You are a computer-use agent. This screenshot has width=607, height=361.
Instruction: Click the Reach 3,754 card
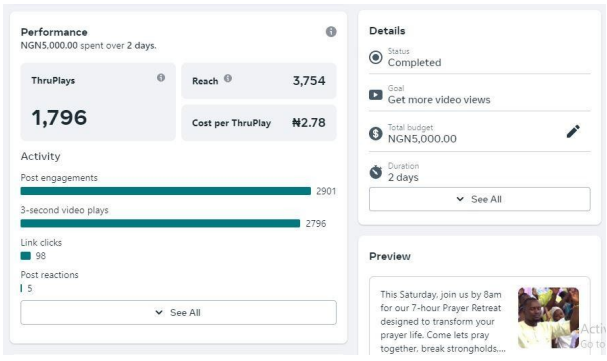259,81
